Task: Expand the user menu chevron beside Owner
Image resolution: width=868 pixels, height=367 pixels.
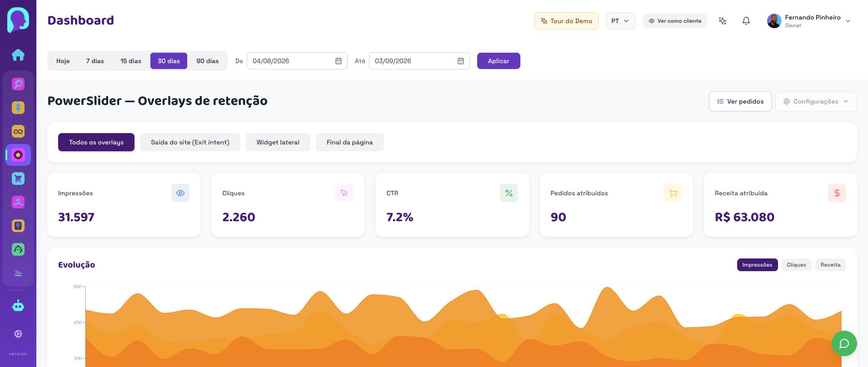Action: 848,21
